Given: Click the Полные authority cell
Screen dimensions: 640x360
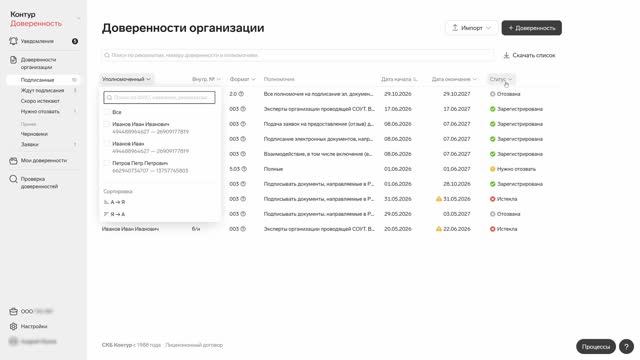Looking at the screenshot, I should pyautogui.click(x=273, y=169).
